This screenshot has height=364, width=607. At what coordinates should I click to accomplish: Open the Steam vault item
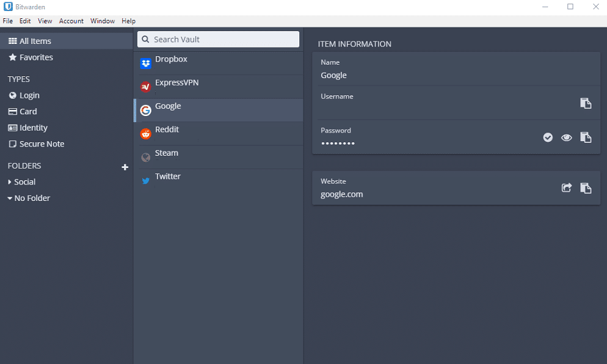click(219, 157)
